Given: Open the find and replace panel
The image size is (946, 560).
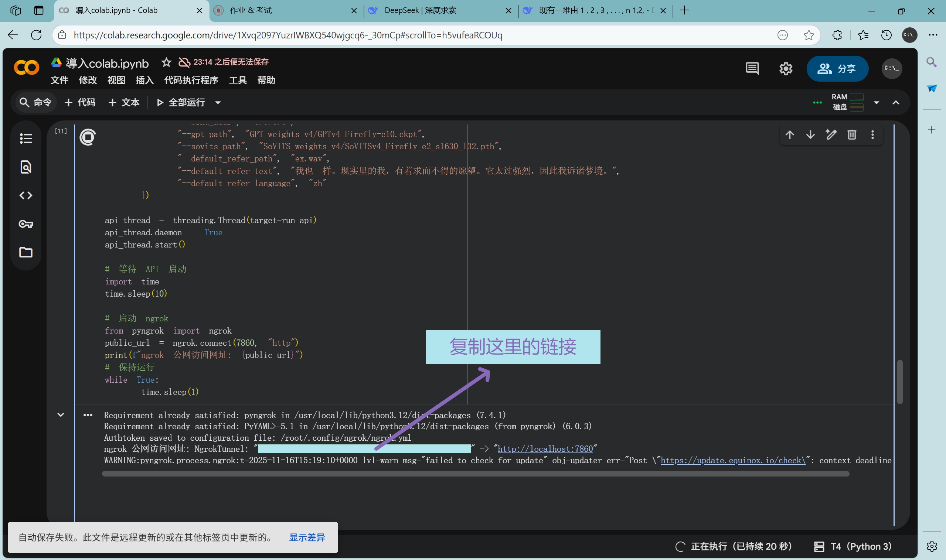Looking at the screenshot, I should 25,167.
